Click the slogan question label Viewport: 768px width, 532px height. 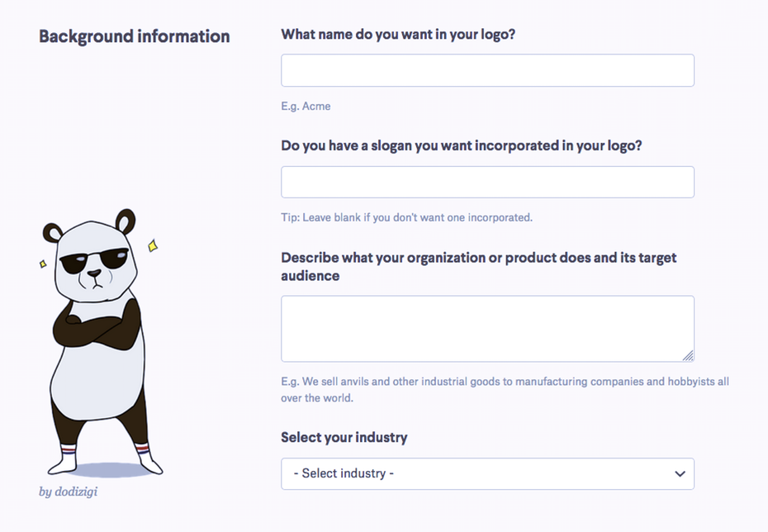click(x=462, y=146)
